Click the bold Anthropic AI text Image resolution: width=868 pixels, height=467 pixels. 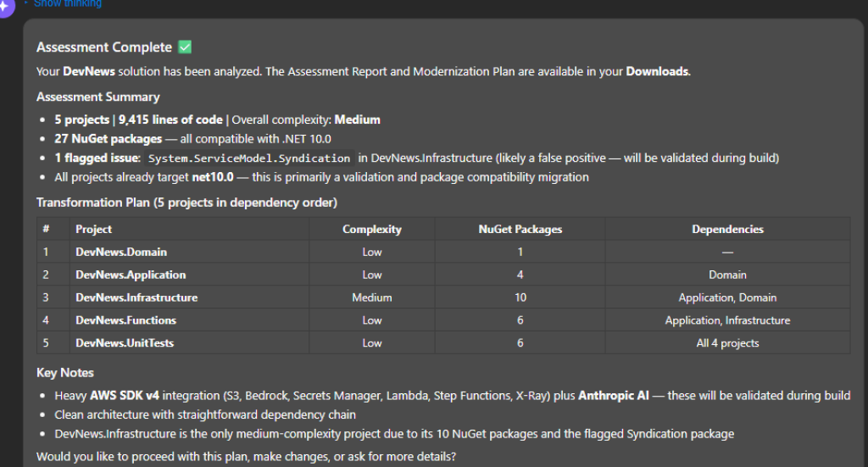tap(614, 396)
